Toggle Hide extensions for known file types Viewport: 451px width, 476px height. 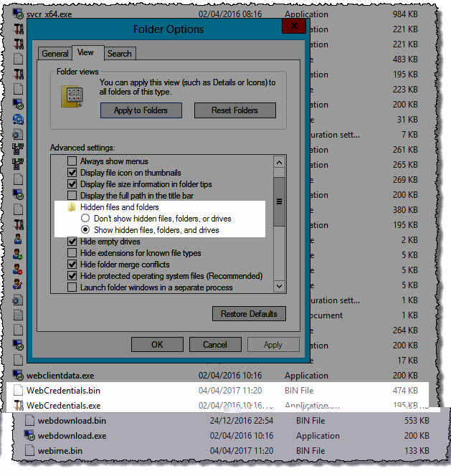coord(72,253)
